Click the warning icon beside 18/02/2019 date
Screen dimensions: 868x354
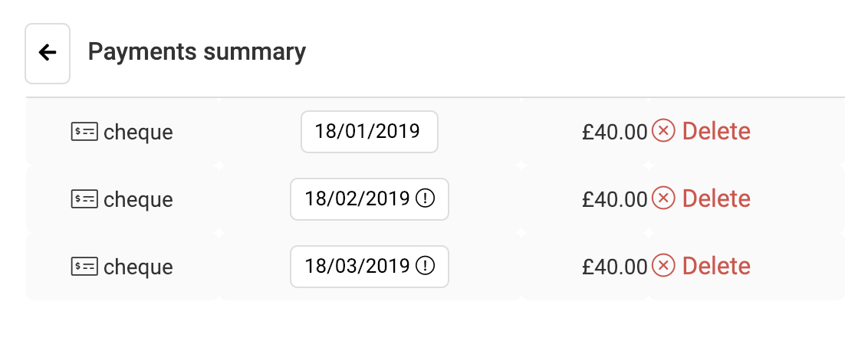click(425, 198)
